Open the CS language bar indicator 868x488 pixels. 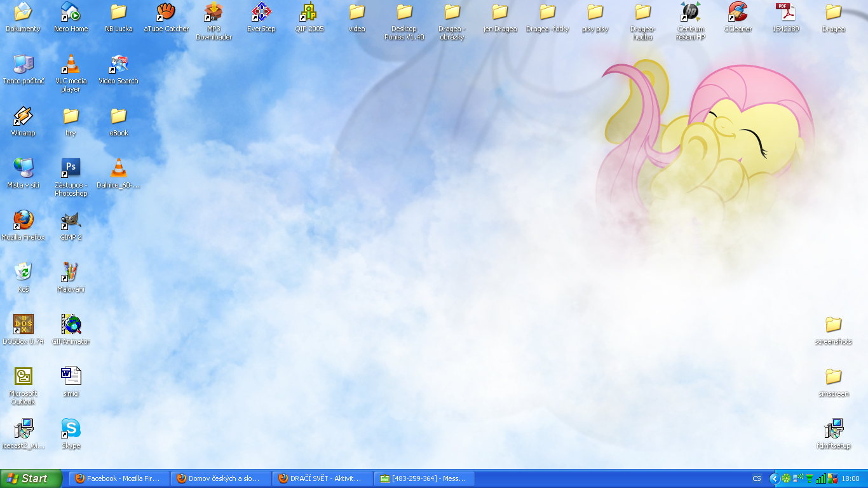(757, 478)
